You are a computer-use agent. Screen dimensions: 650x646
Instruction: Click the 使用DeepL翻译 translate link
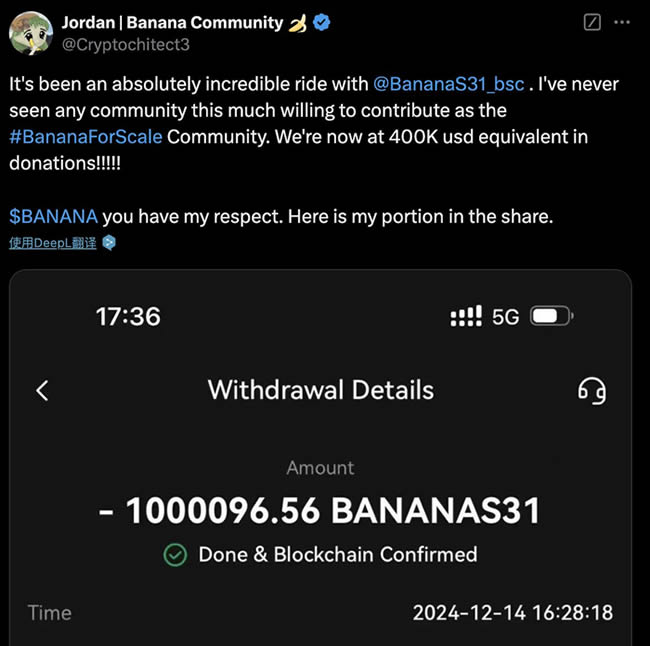[x=52, y=242]
